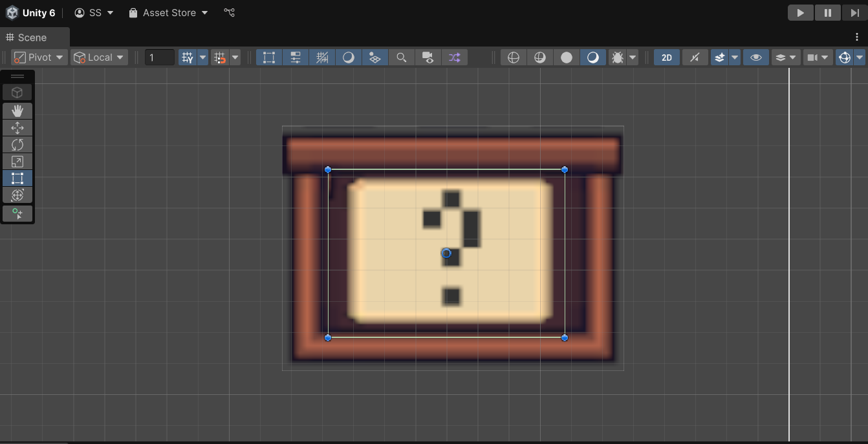868x444 pixels.
Task: Select unlit solid sphere draw mode
Action: [x=567, y=58]
